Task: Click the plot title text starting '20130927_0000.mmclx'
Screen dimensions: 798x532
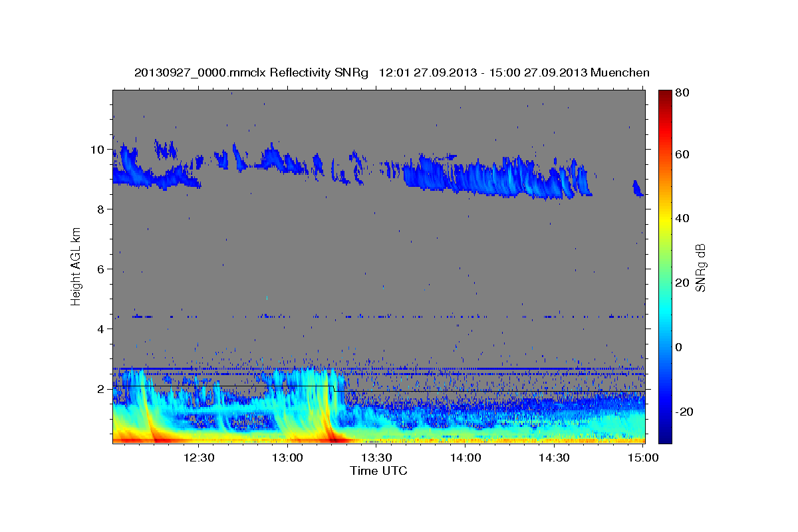Action: point(392,72)
